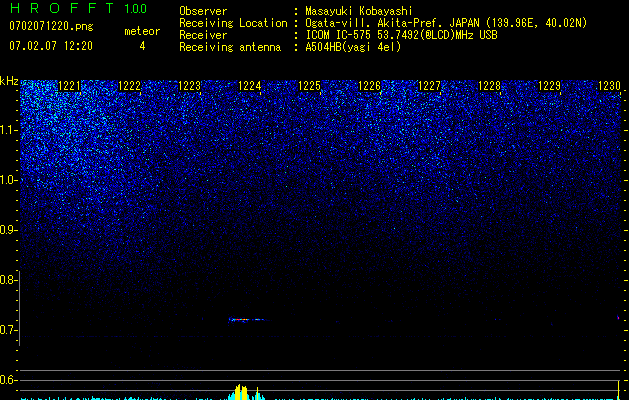This screenshot has height=400, width=629.
Task: Click the observer name Masayuki Kobayashi
Action: pyautogui.click(x=359, y=11)
